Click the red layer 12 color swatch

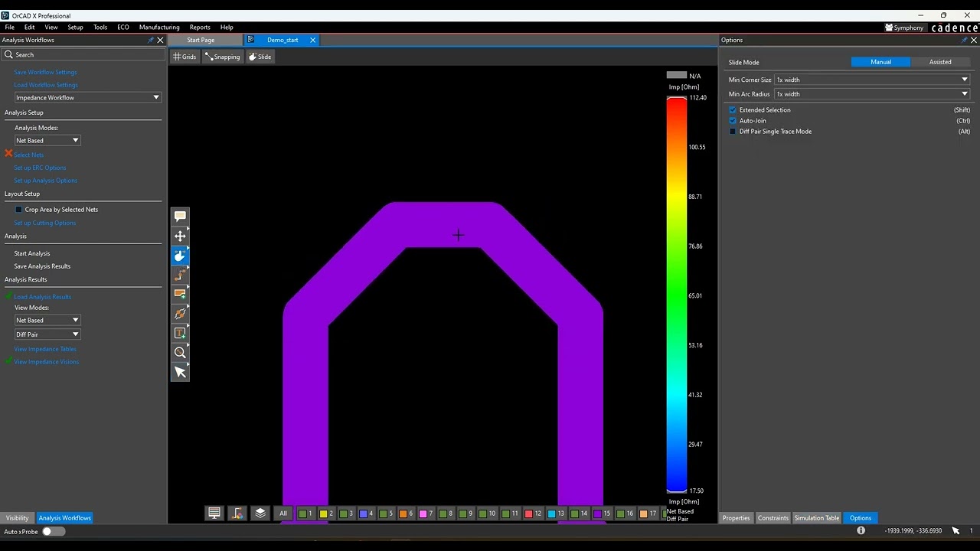coord(529,514)
